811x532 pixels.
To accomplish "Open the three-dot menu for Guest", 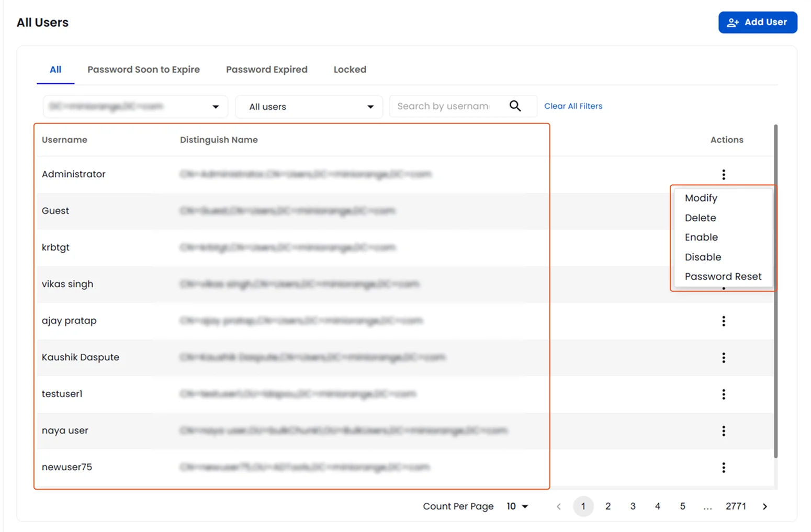I will pos(724,211).
